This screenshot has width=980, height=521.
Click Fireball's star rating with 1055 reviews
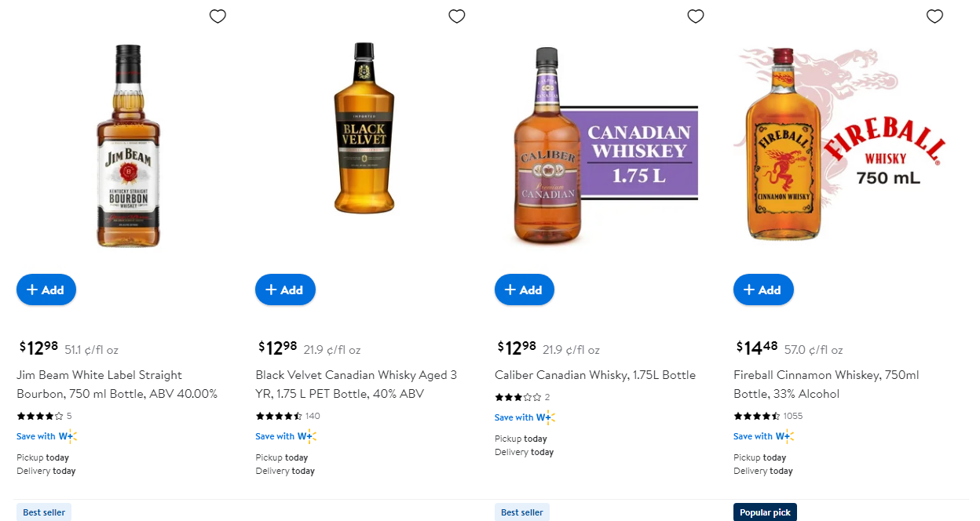(756, 416)
